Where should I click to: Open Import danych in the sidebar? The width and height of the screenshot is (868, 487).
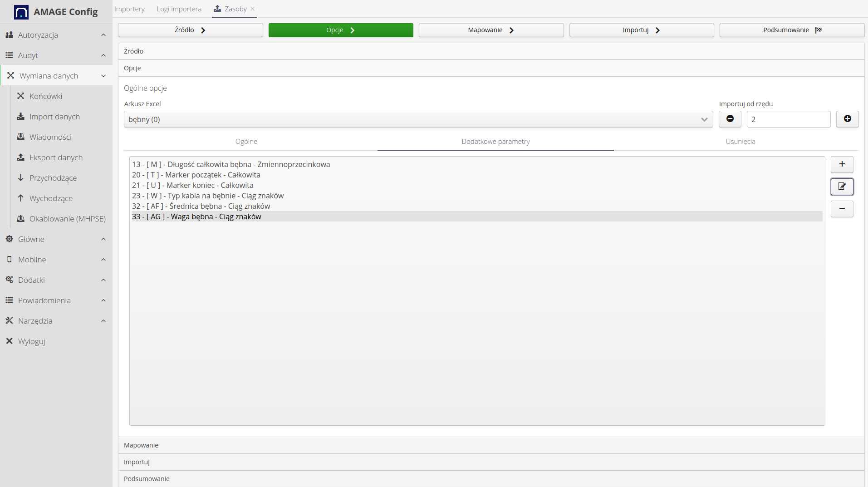[x=54, y=116]
